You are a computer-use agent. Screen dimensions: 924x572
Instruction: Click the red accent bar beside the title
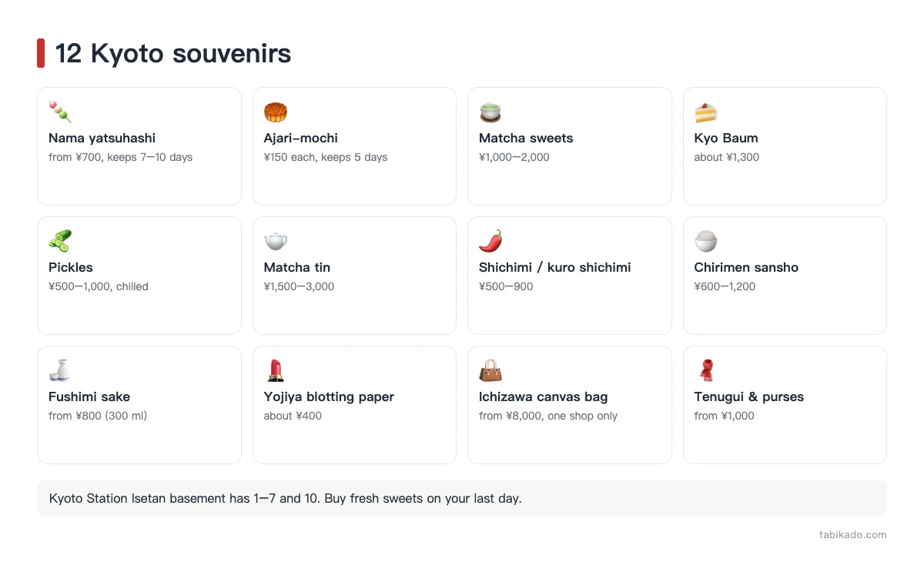pos(41,53)
